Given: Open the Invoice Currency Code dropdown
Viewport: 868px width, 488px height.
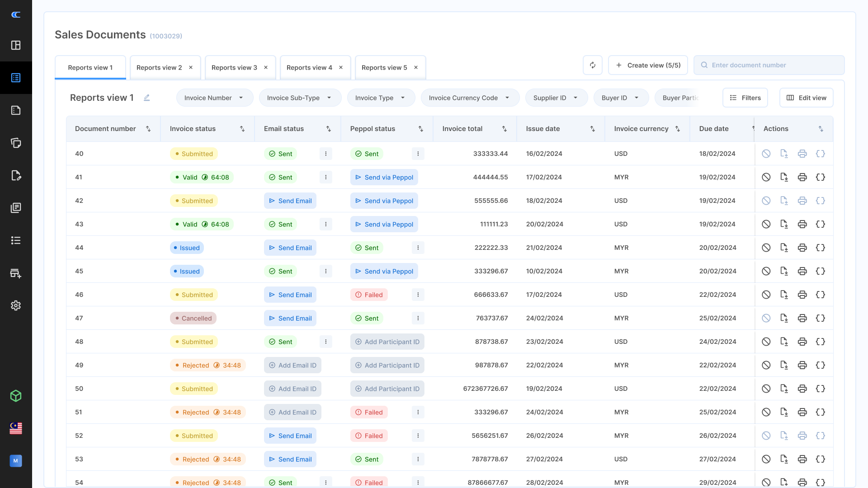Looking at the screenshot, I should [x=470, y=98].
